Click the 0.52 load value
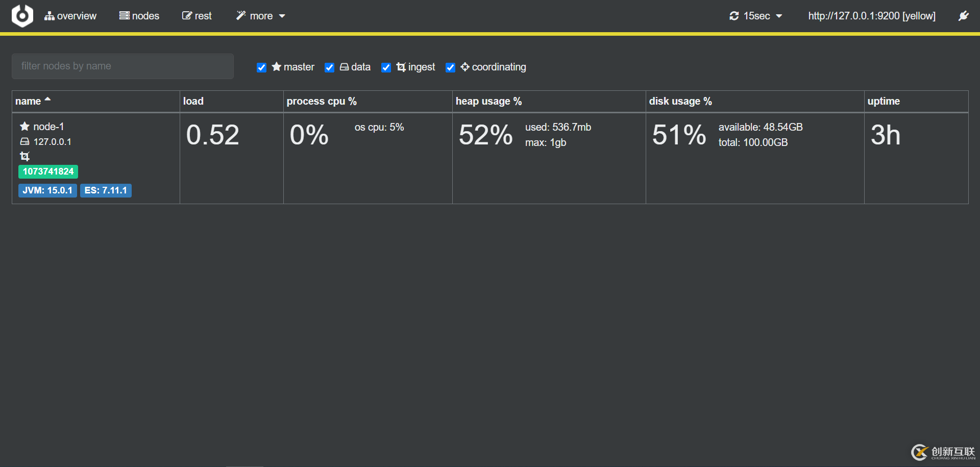 pos(212,135)
